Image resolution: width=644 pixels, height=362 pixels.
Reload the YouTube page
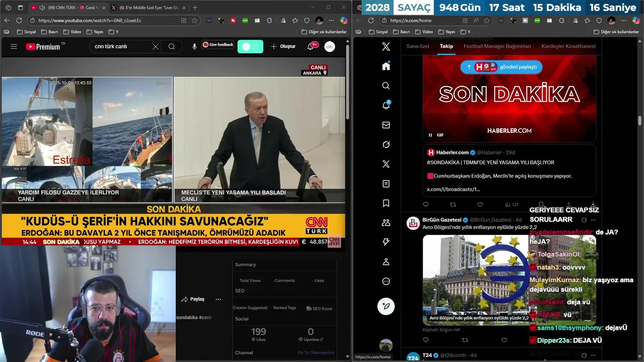coord(19,21)
